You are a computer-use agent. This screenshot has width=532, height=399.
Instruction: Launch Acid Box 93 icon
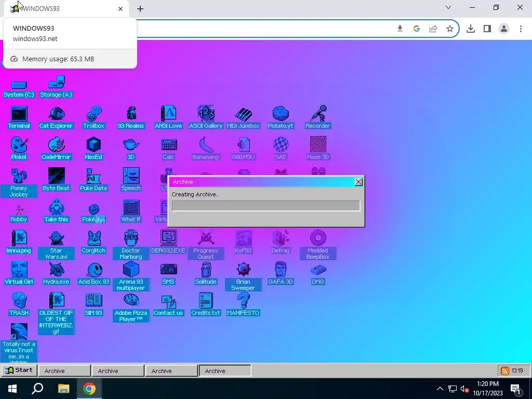pos(94,273)
